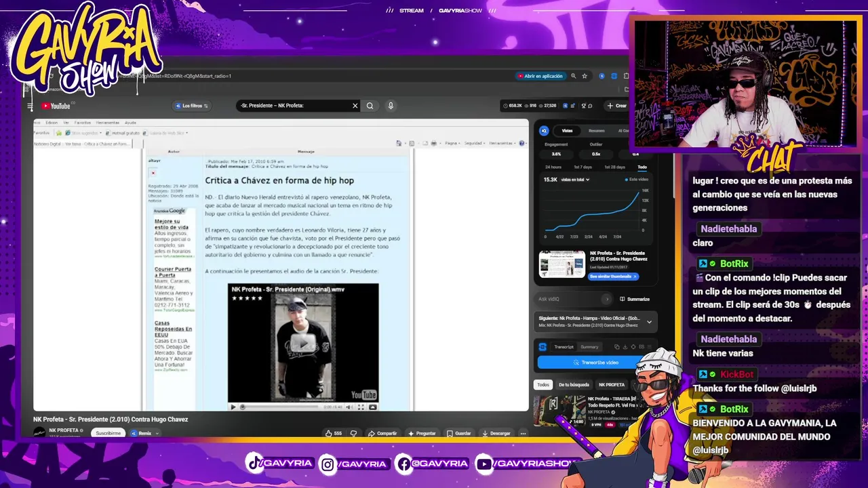Viewport: 868px width, 488px height.
Task: Click See similar thumbnails button
Action: click(614, 277)
